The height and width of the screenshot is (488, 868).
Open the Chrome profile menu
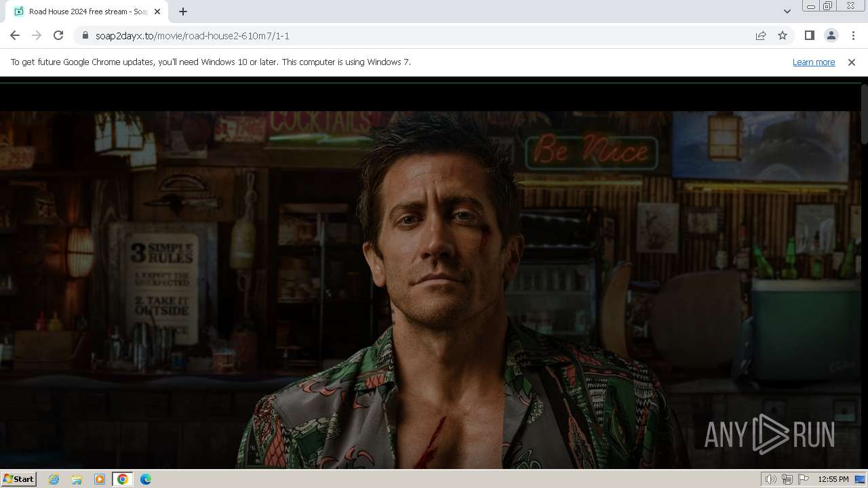[831, 35]
